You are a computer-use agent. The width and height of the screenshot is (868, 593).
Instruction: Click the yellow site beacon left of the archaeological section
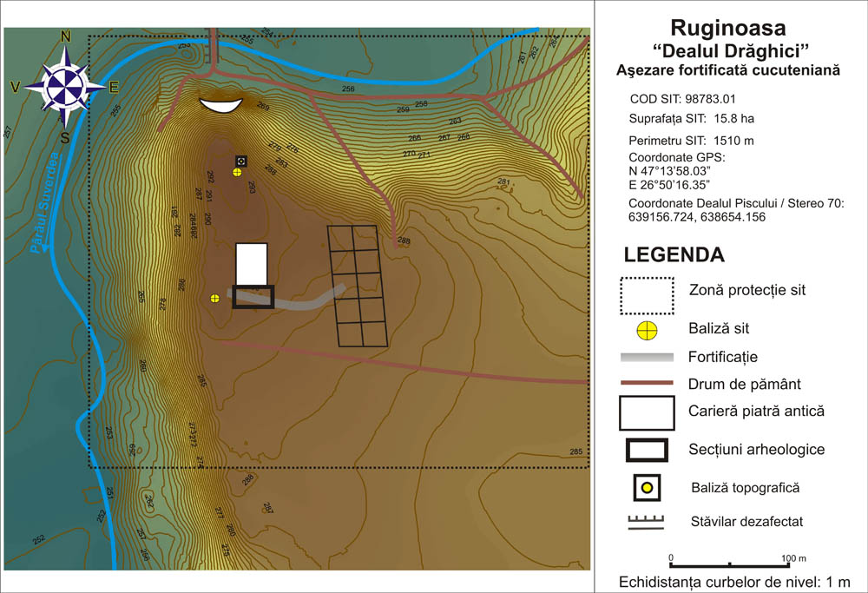pos(215,298)
